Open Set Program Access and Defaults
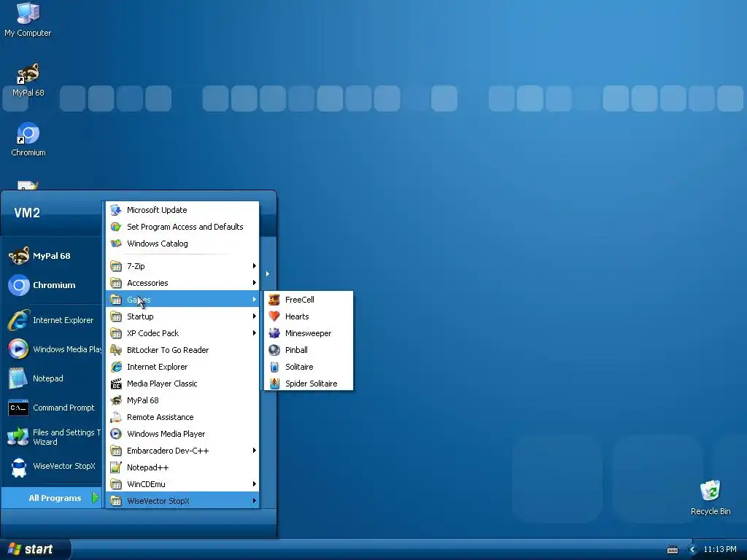747x560 pixels. (x=182, y=227)
